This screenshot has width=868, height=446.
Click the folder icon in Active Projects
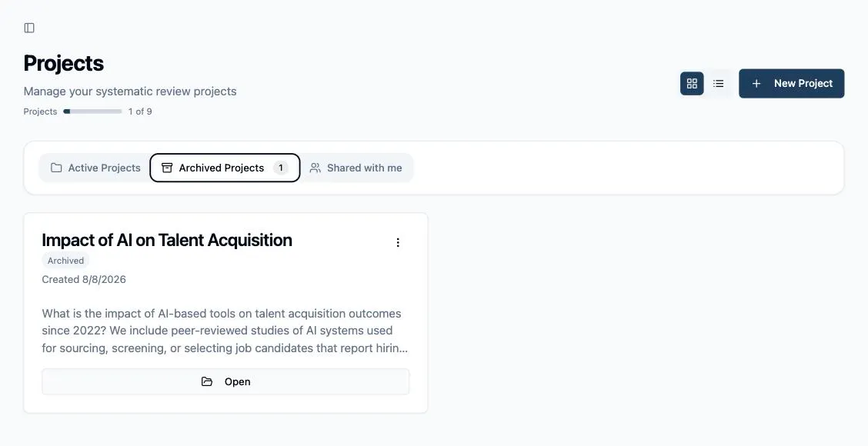click(56, 168)
